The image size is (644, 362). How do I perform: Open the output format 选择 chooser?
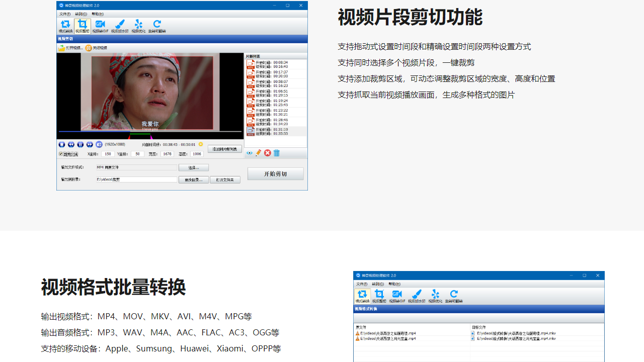[193, 167]
